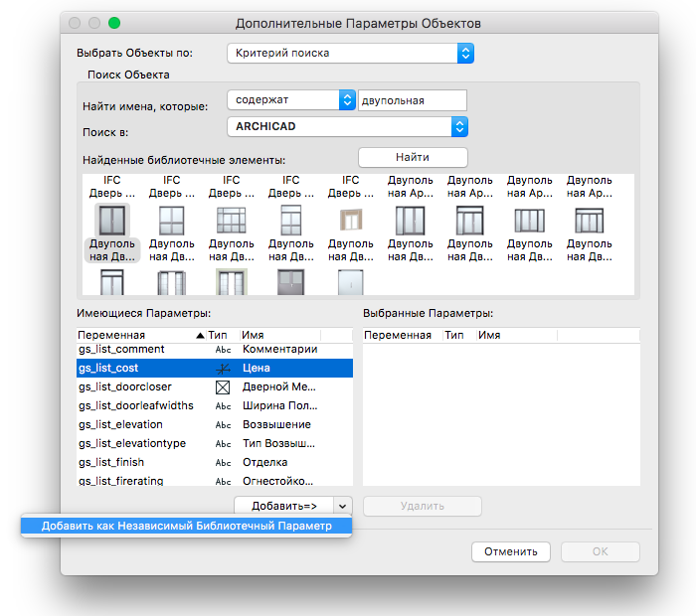Open the содержат condition dropdown
The height and width of the screenshot is (616, 696).
click(x=291, y=99)
